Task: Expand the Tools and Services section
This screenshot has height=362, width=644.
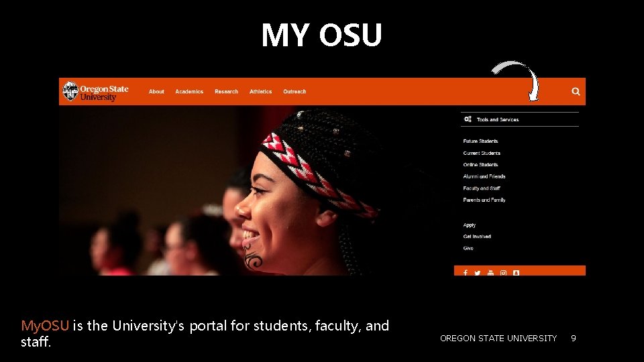Action: (519, 119)
